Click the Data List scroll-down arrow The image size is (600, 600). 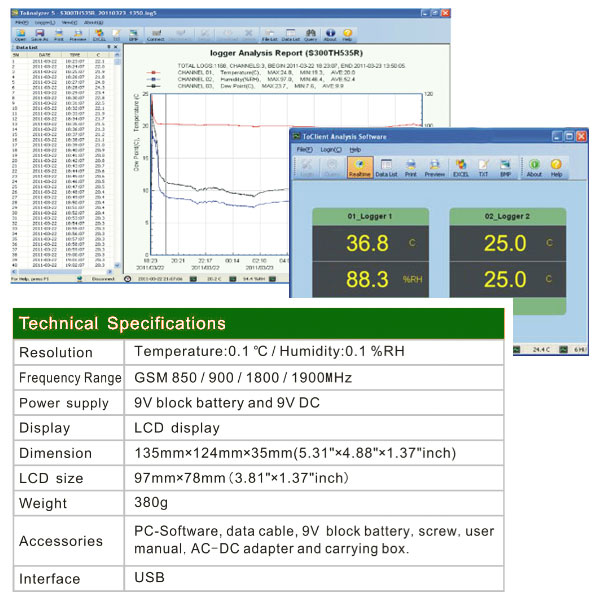click(117, 265)
